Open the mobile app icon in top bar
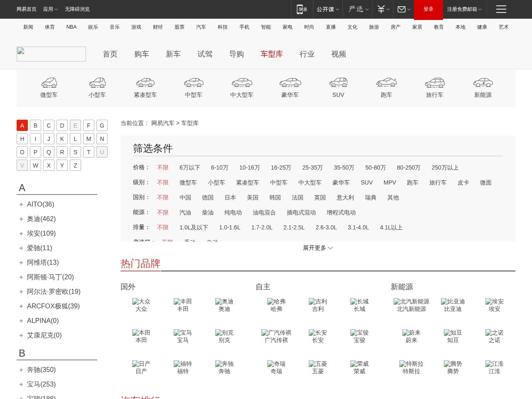The image size is (532, 399). pyautogui.click(x=302, y=9)
